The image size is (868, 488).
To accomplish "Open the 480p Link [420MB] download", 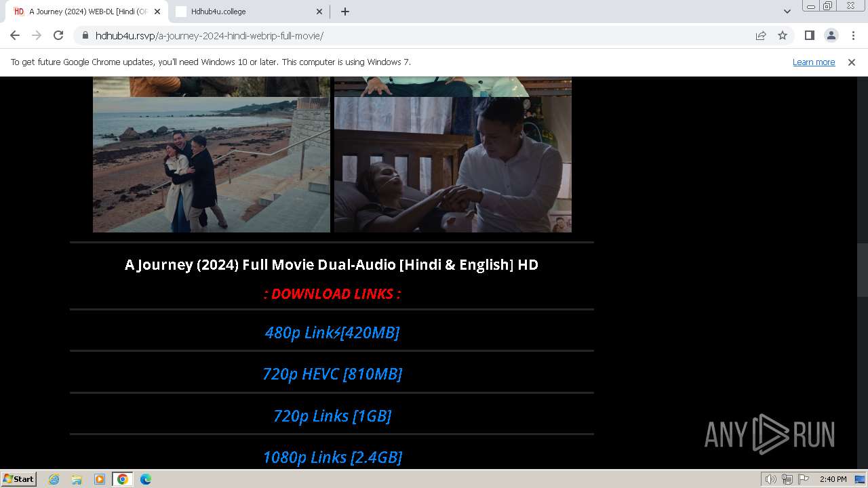I will tap(332, 332).
